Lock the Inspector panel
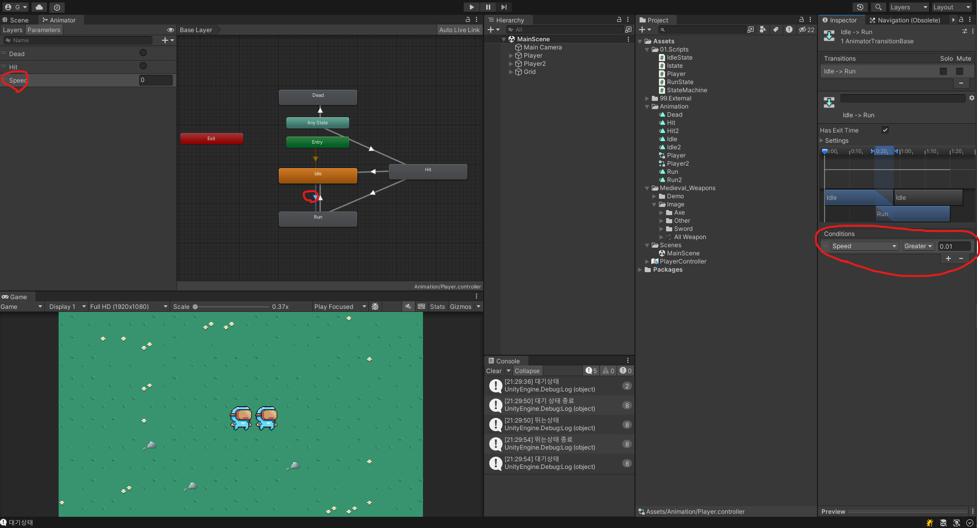 click(x=961, y=19)
